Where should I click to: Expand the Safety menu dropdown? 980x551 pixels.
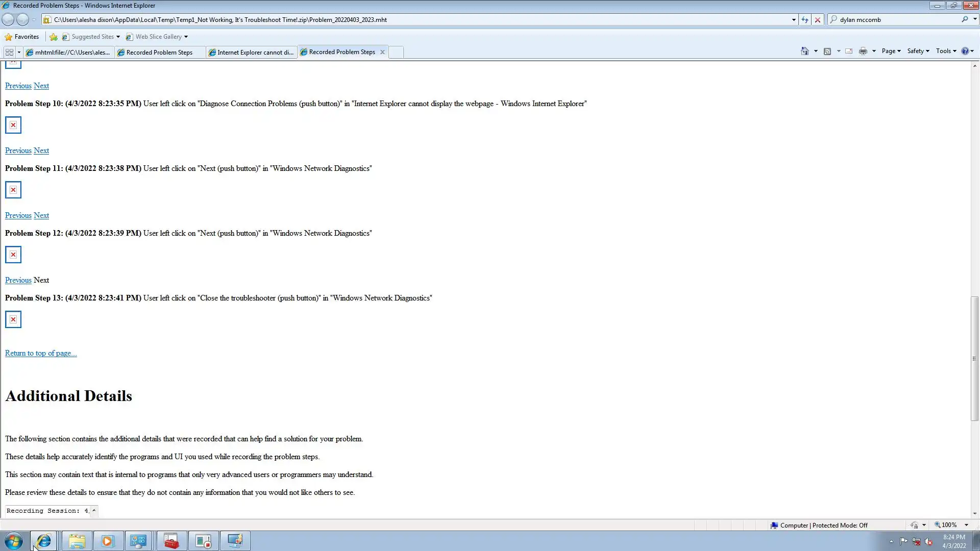click(918, 51)
